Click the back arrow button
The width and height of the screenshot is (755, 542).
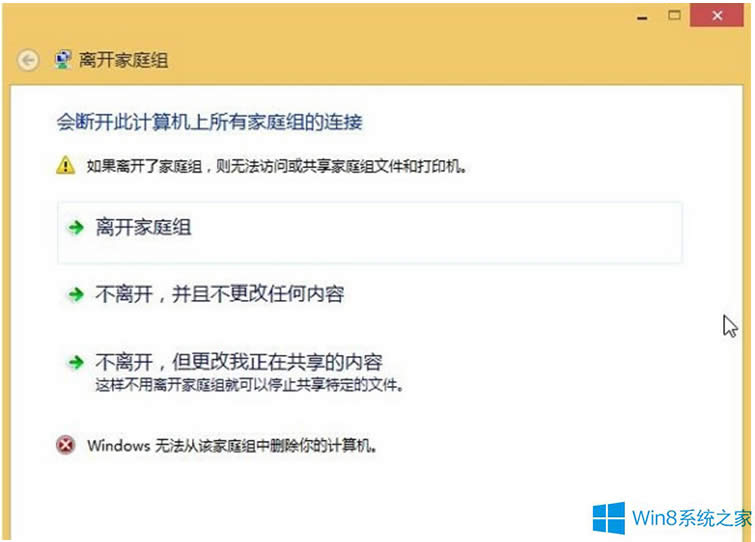click(28, 60)
